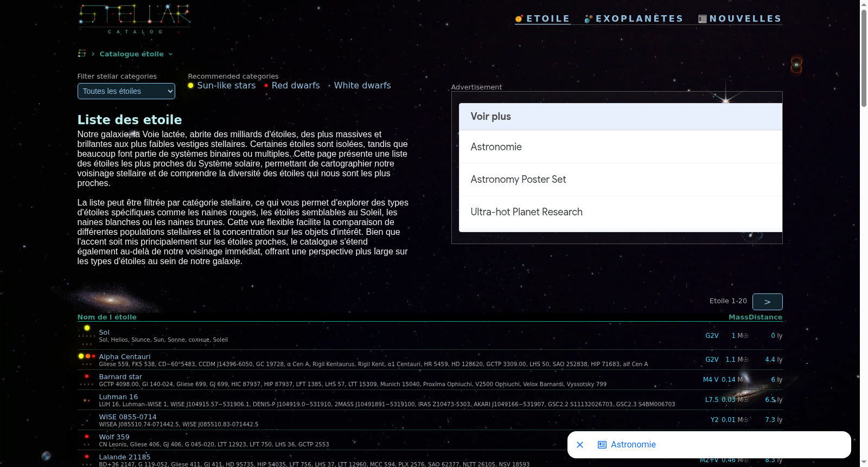Open the EXOPLANÈTES menu tab
The width and height of the screenshot is (868, 467).
click(634, 18)
